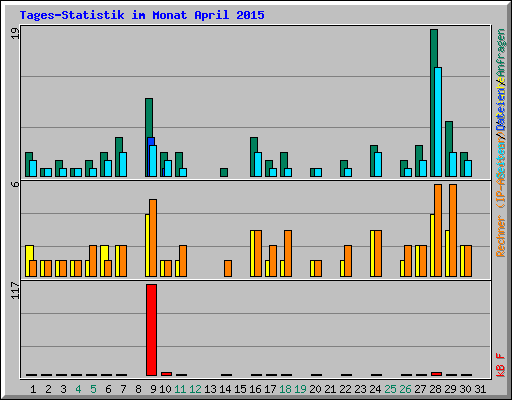Click the tall red KB bar on day 9

[x=151, y=330]
